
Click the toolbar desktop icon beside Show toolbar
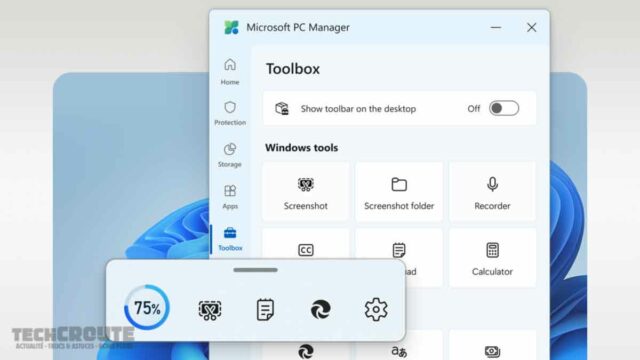point(282,109)
